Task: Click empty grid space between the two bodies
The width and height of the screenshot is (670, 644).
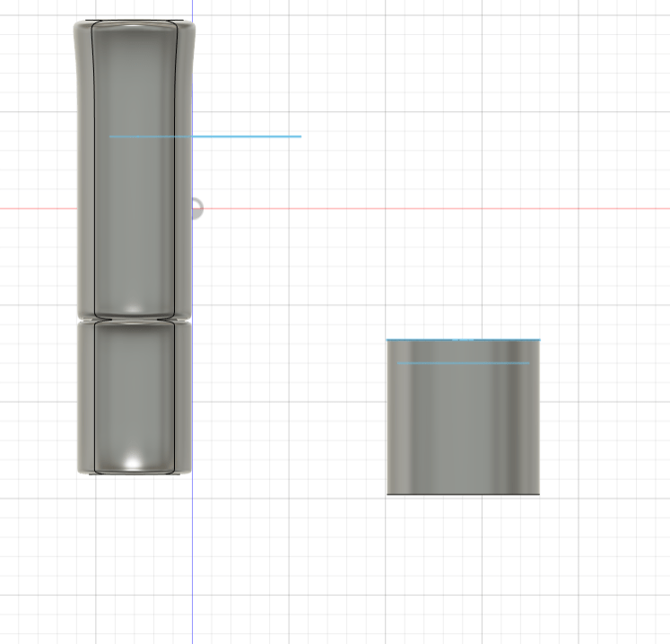Action: coord(287,404)
